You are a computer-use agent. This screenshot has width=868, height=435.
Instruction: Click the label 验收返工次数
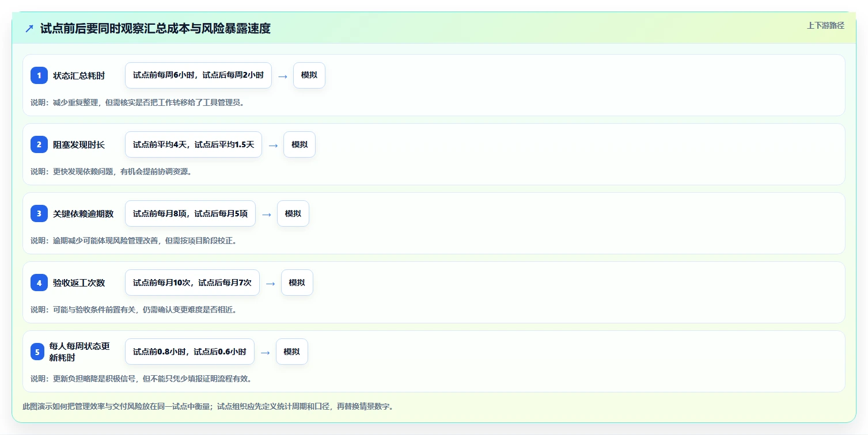(79, 283)
